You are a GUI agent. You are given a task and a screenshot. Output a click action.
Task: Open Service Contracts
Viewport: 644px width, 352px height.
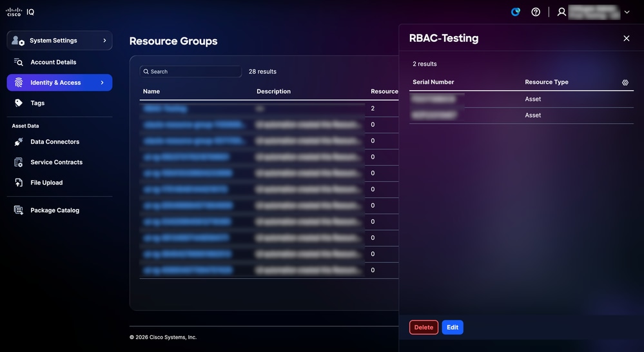pos(57,162)
